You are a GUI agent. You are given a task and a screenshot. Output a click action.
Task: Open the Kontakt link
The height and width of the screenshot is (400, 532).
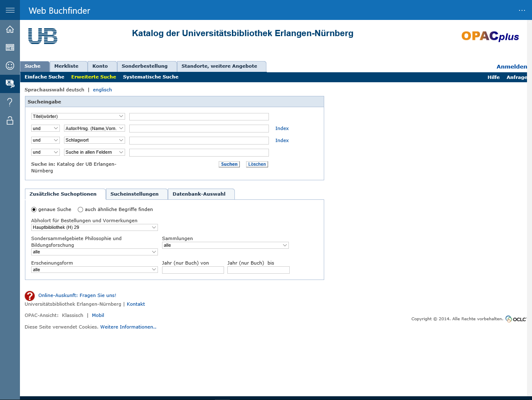pos(136,304)
